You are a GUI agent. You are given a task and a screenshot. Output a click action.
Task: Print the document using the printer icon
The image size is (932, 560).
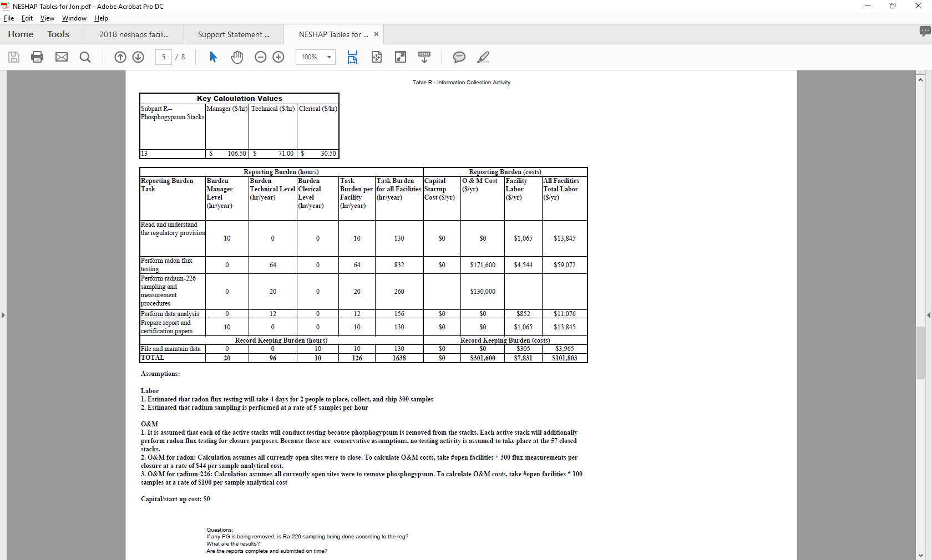(37, 57)
